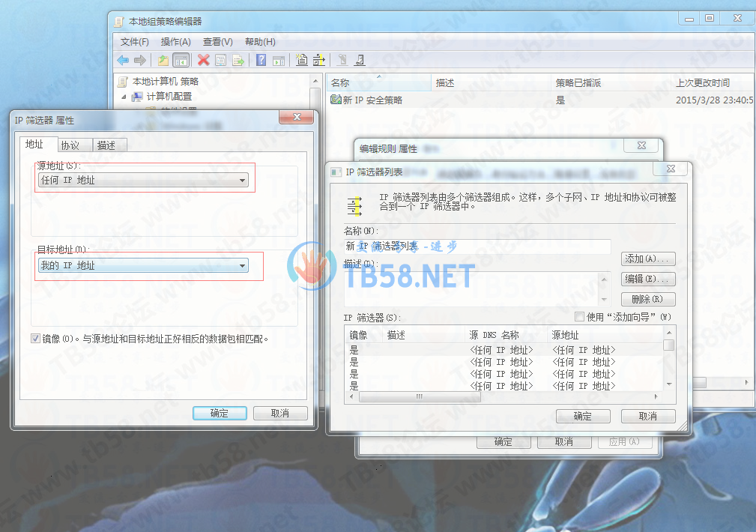This screenshot has width=756, height=532.
Task: Click the export list toolbar icon
Action: [238, 61]
